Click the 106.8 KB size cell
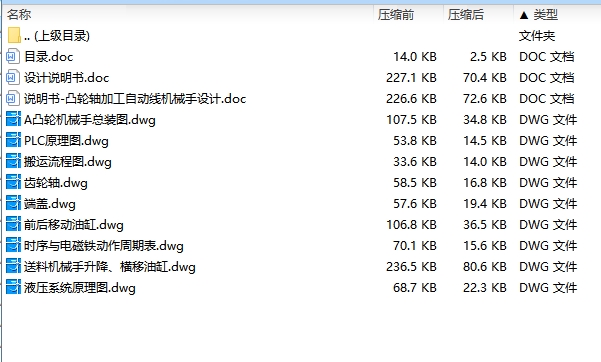 pyautogui.click(x=411, y=224)
